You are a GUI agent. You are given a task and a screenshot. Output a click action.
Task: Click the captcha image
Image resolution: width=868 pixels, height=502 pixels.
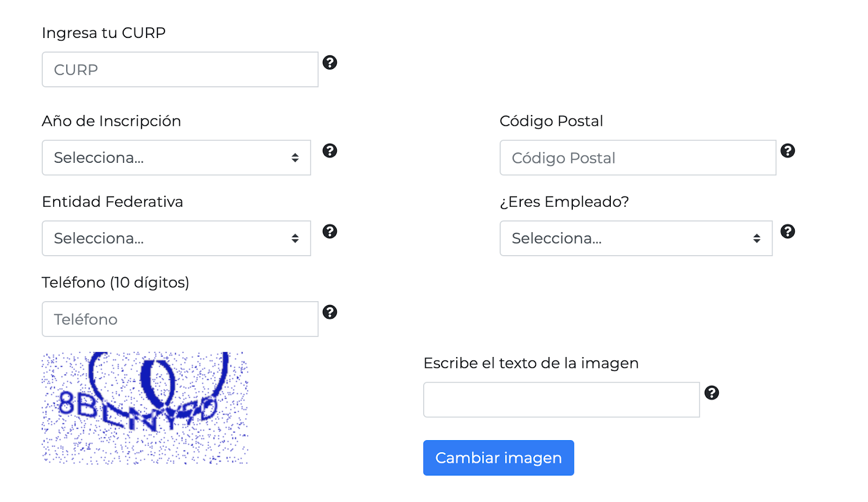(x=145, y=408)
